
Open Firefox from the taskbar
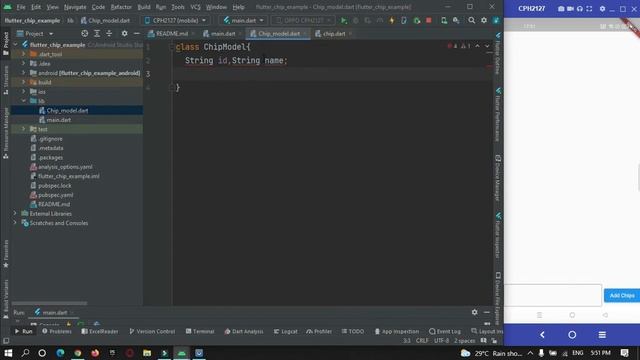pyautogui.click(x=95, y=353)
